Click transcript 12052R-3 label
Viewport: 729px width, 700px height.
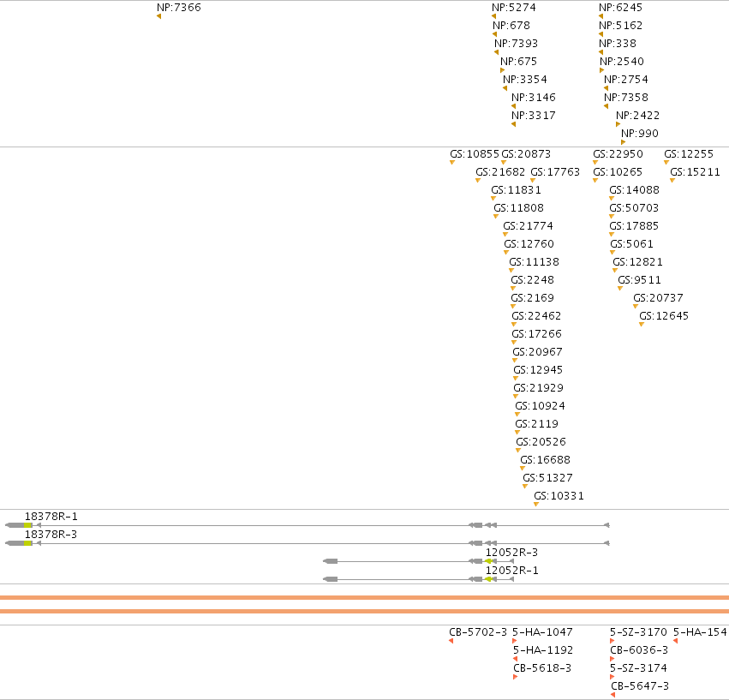512,553
